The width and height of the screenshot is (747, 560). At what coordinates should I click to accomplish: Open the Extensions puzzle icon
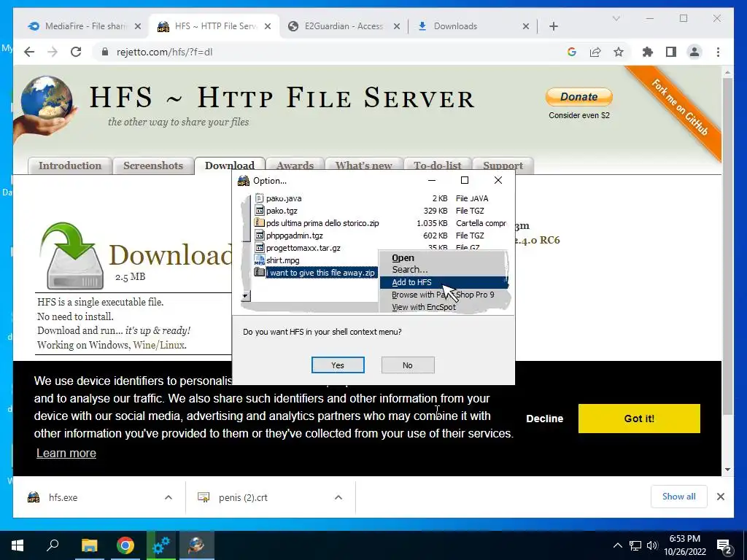648,52
